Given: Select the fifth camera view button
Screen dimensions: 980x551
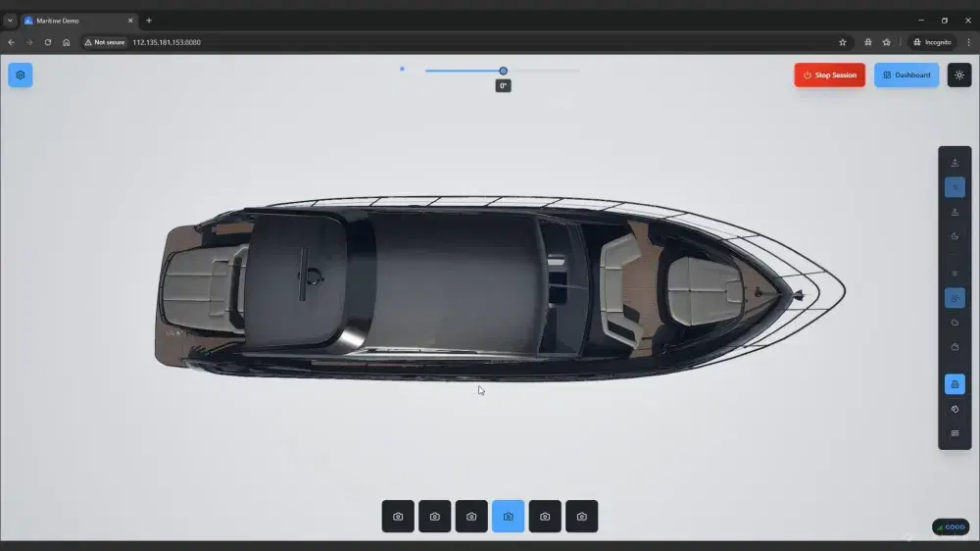Looking at the screenshot, I should tap(545, 517).
